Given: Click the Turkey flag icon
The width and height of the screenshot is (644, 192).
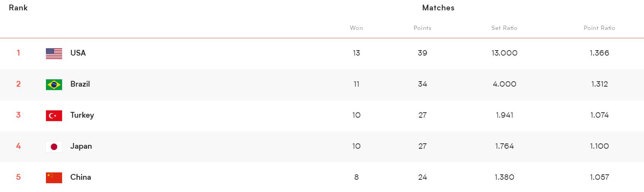Looking at the screenshot, I should pyautogui.click(x=54, y=115).
